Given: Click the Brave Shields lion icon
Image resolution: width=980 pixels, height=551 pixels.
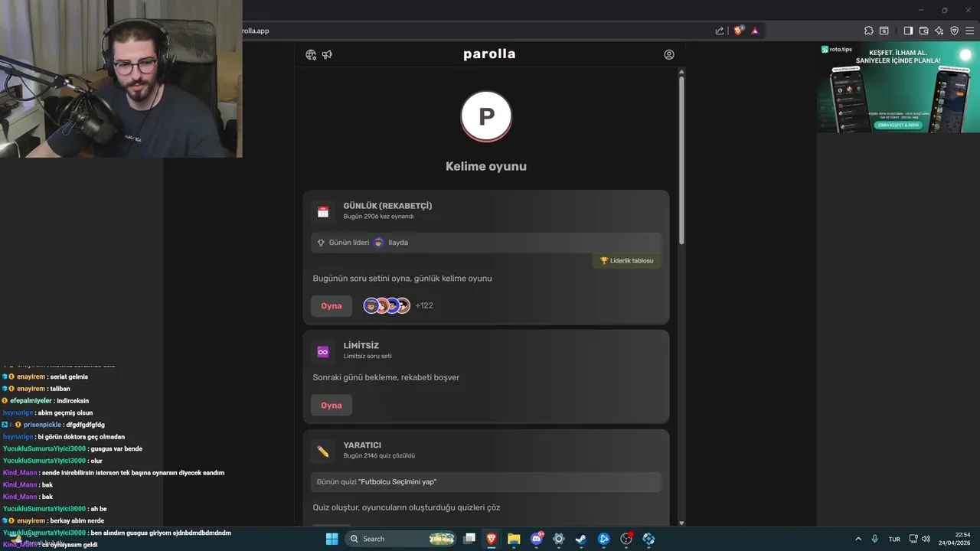Looking at the screenshot, I should point(739,31).
